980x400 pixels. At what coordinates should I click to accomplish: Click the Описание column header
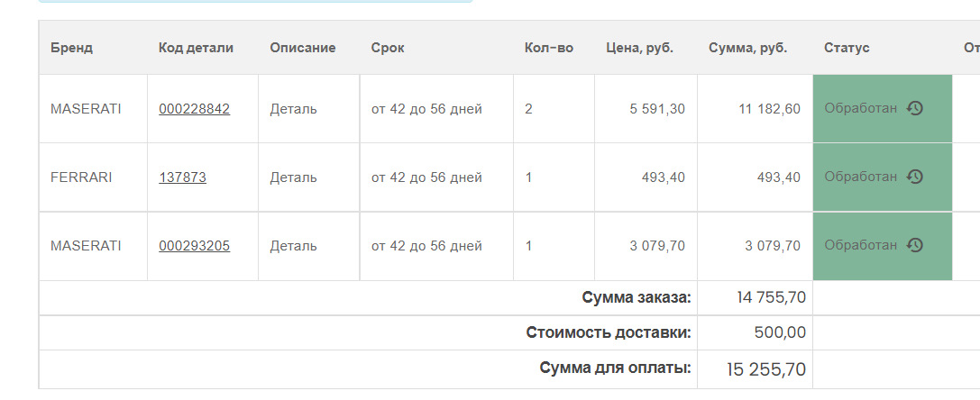[302, 48]
